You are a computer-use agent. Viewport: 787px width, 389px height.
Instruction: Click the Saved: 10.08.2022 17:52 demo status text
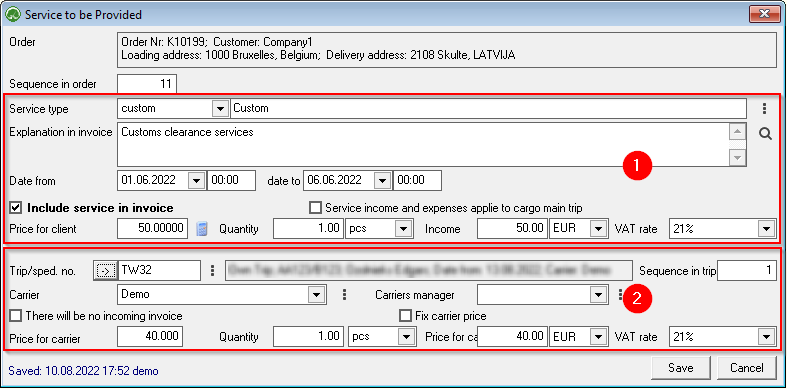point(83,371)
